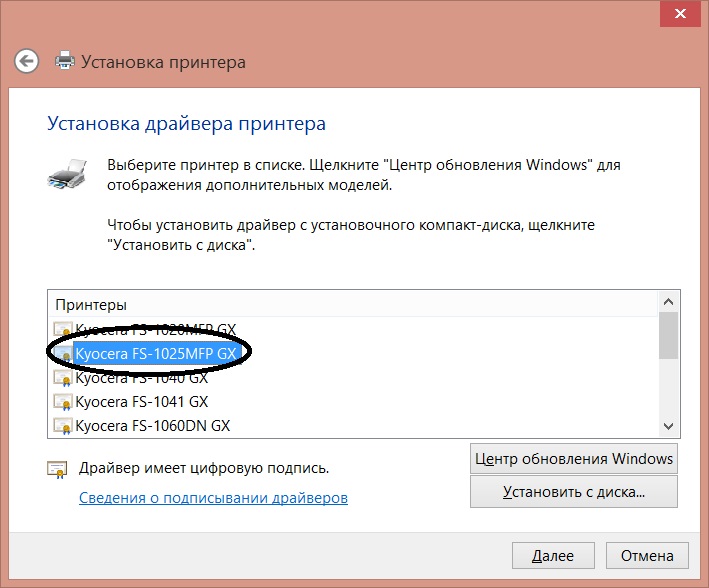Select Kyocera FS-1025MFP GX in the list

155,353
